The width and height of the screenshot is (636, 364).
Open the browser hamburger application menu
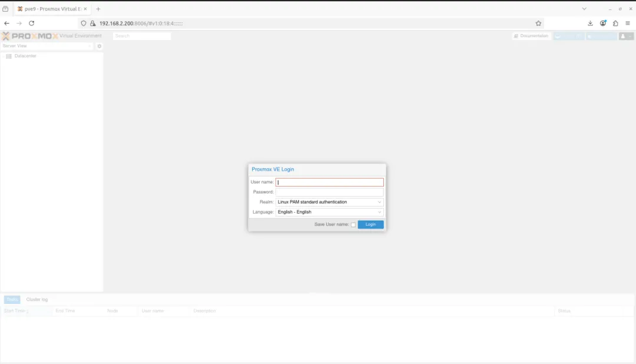[628, 24]
